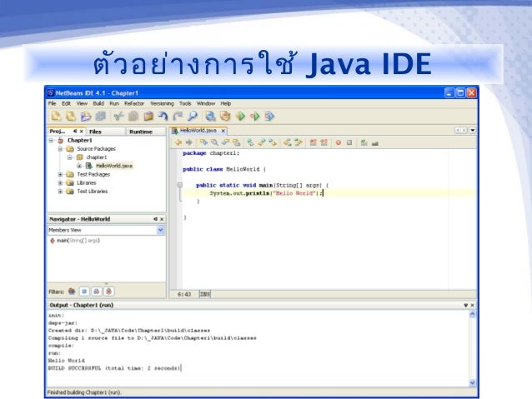This screenshot has height=399, width=532.
Task: Expand the Libraries node
Action: [60, 182]
